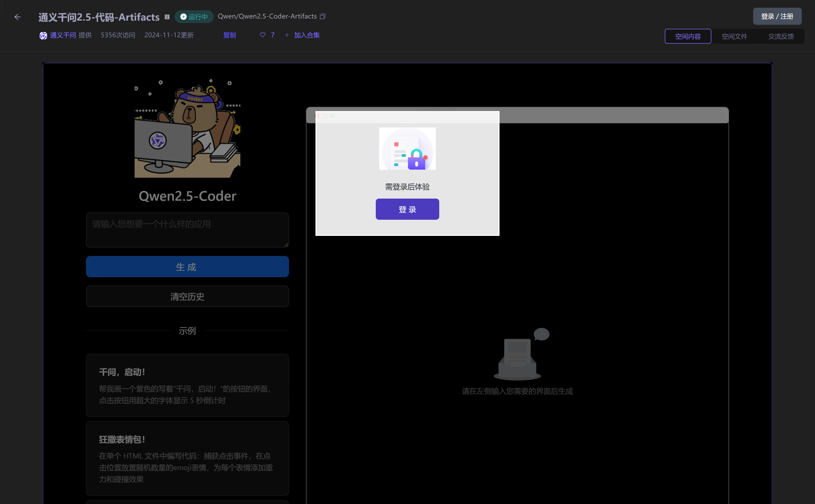Screen dimensions: 815x504
Task: Go back using the left arrow icon
Action: point(17,17)
